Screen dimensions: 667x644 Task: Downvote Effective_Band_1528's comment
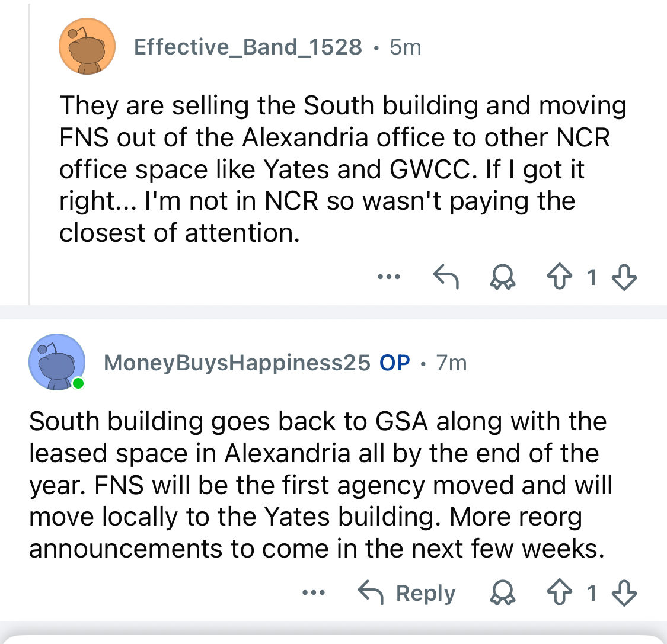coord(624,277)
